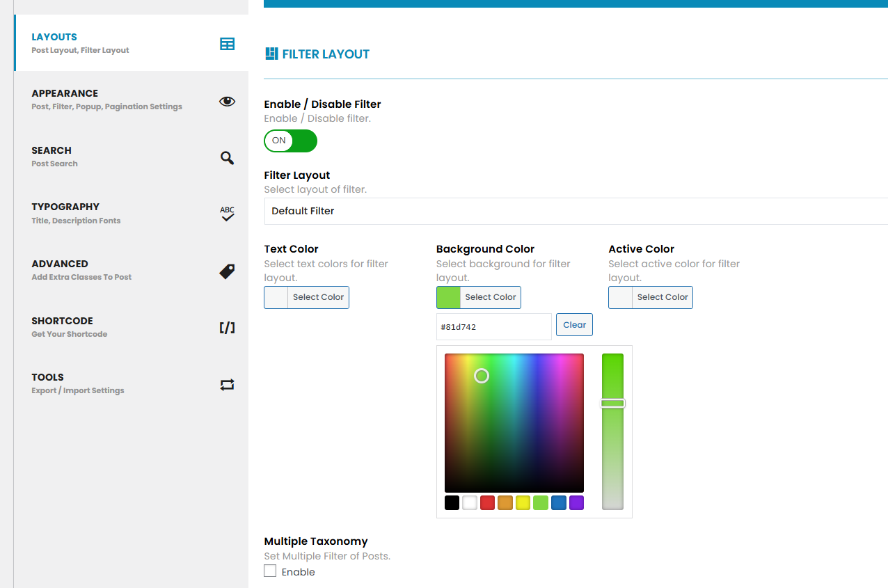Pick the orange palette swatch
888x588 pixels.
[x=505, y=502]
